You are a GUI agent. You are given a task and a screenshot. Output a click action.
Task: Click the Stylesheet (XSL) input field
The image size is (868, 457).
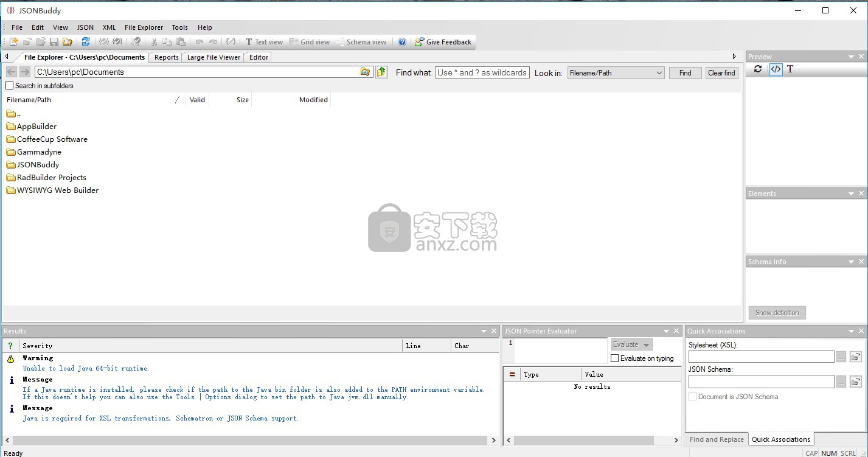click(x=761, y=357)
